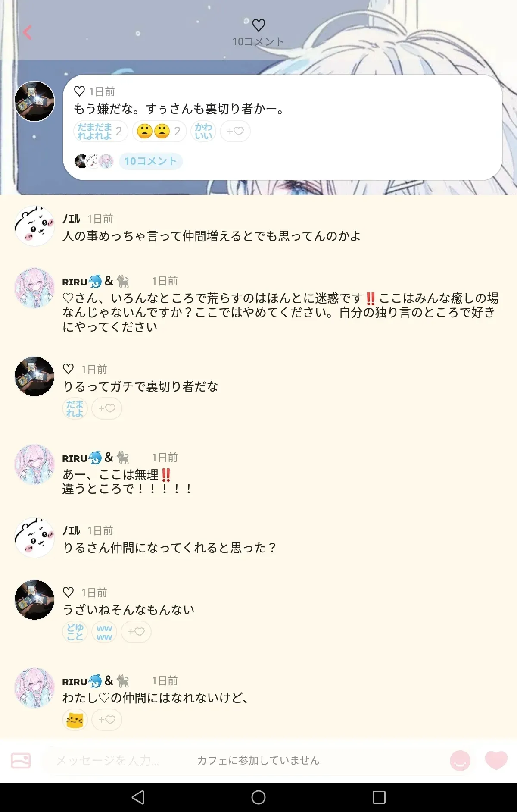Tap the Android recent apps square
517x812 pixels.
(x=379, y=797)
